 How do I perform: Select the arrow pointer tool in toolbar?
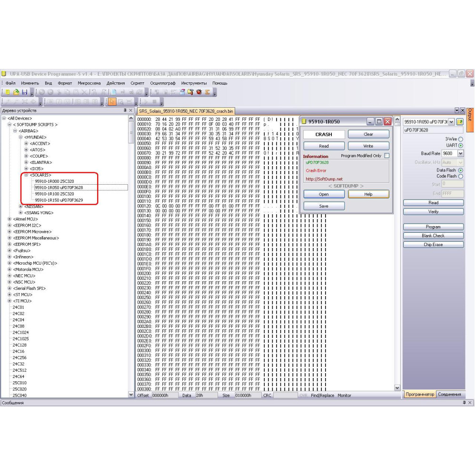pos(112,101)
